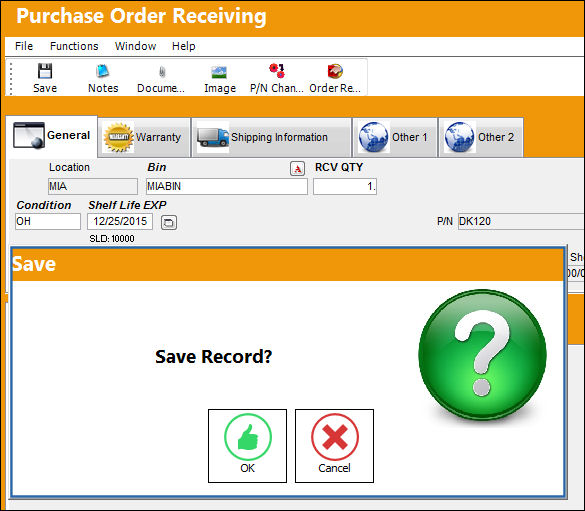The image size is (585, 511).
Task: Switch to the Other 2 tab
Action: coord(481,137)
